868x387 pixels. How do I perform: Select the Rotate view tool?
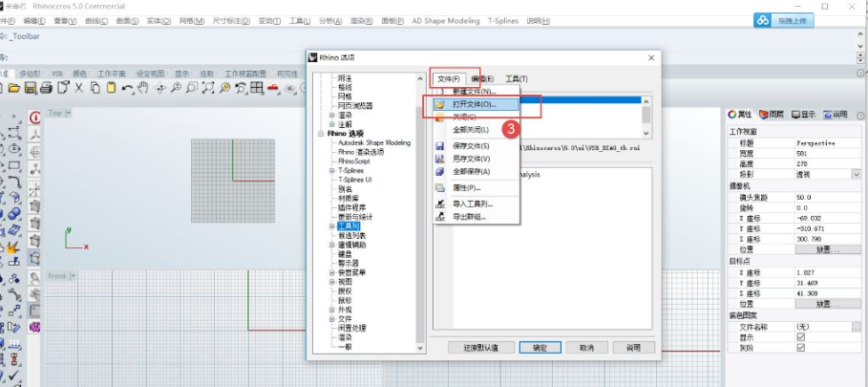tap(160, 88)
